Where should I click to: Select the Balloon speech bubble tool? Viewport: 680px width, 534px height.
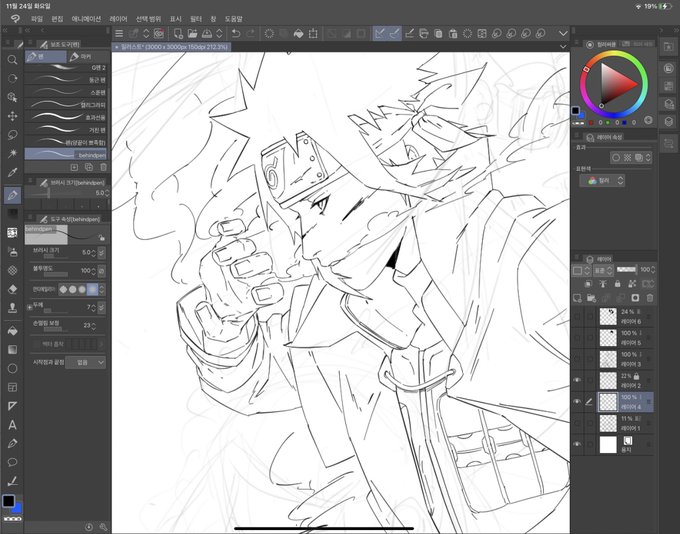coord(12,462)
